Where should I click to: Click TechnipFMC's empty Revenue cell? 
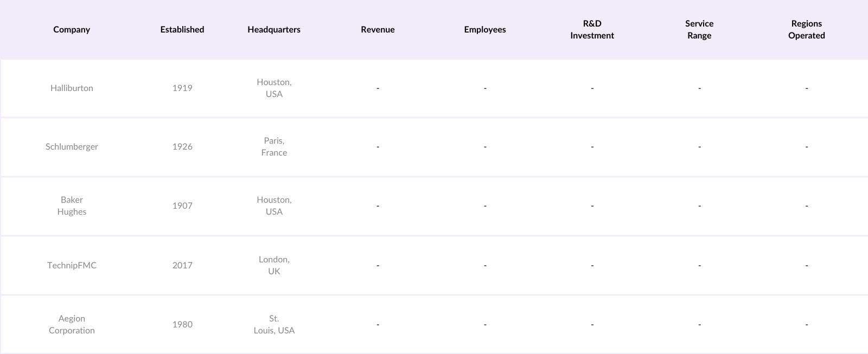378,266
